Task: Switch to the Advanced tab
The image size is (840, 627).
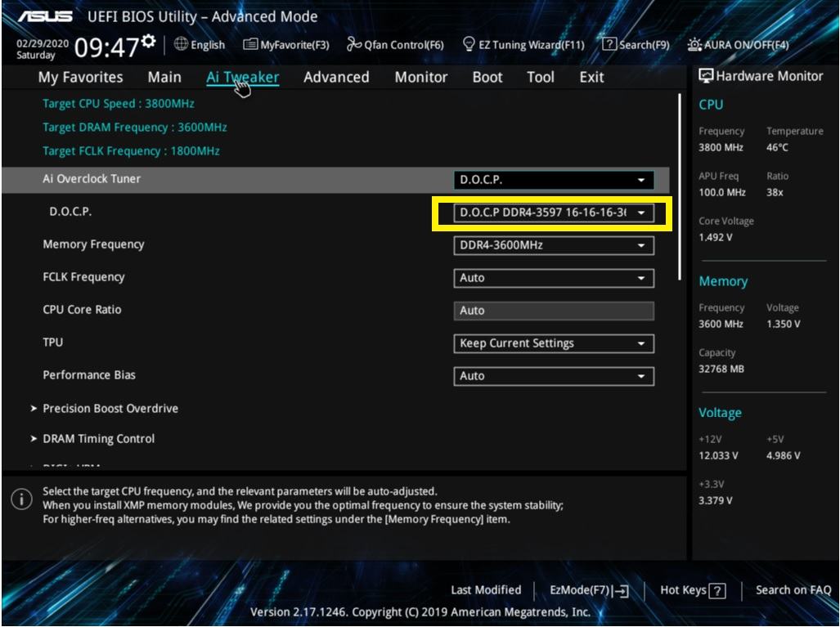Action: [x=336, y=77]
